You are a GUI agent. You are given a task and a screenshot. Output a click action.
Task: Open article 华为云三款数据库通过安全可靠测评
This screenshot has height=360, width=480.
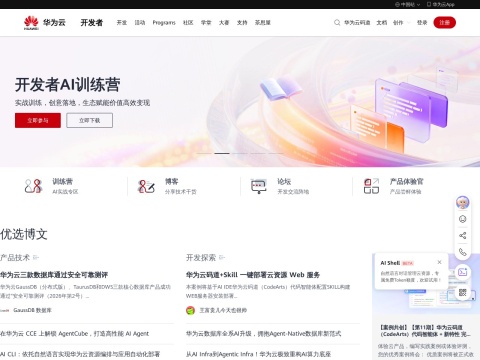54,275
